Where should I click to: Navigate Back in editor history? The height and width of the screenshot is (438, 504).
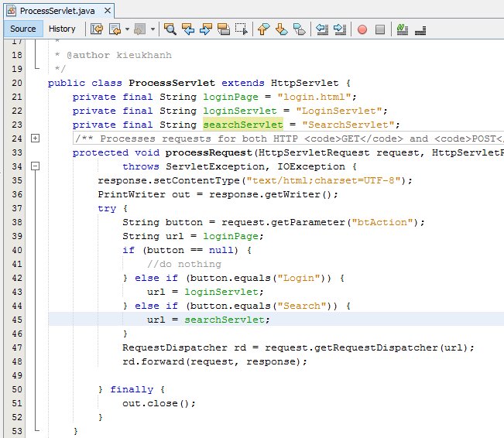tap(115, 29)
